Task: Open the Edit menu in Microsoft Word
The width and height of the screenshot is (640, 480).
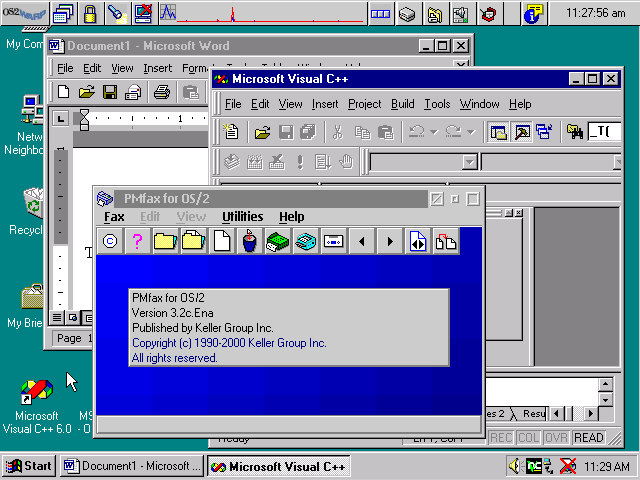Action: tap(92, 68)
